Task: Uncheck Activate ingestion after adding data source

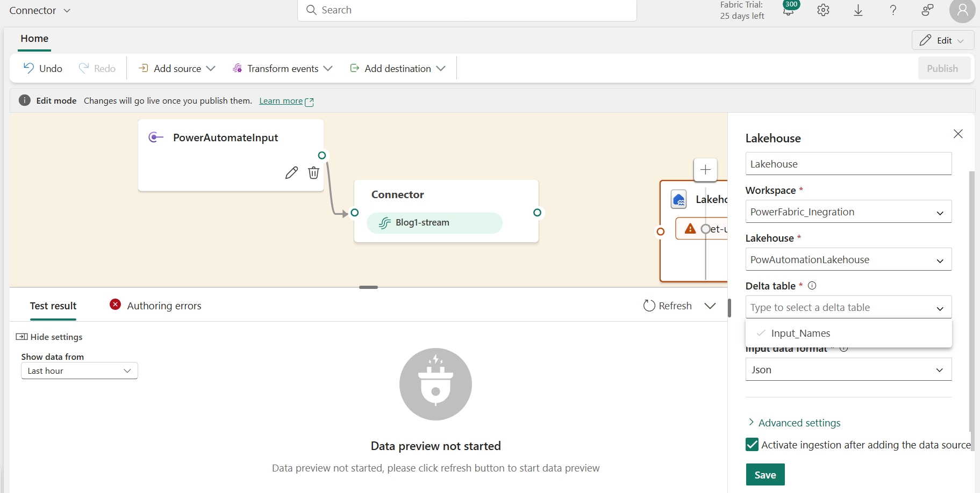Action: pos(752,445)
